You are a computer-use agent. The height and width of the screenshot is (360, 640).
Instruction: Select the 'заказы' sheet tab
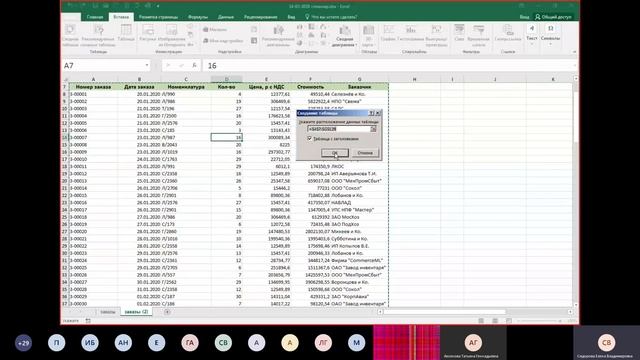[x=108, y=312]
